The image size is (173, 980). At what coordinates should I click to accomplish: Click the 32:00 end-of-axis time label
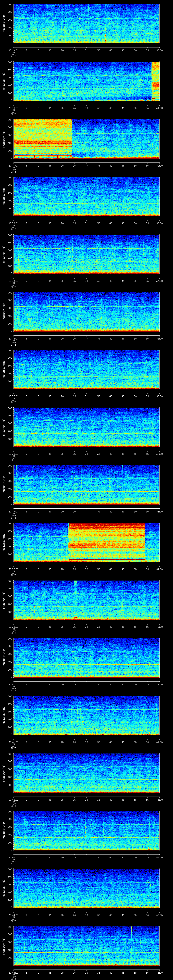pyautogui.click(x=160, y=166)
